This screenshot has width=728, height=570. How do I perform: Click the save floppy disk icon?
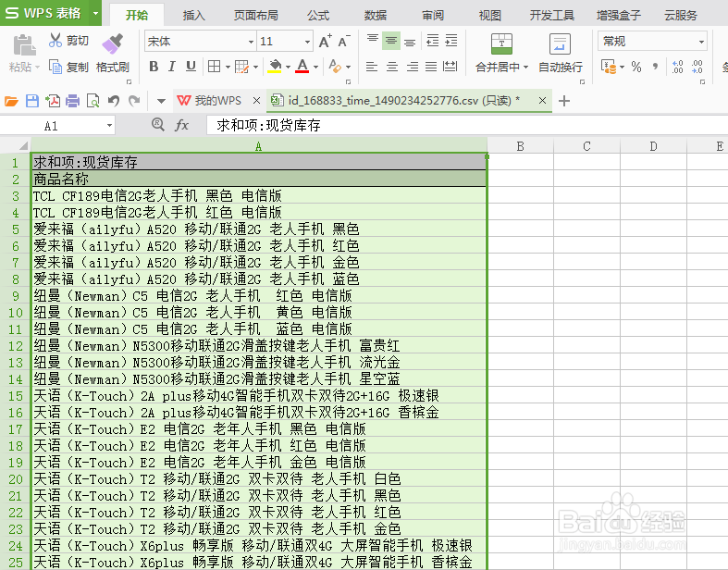(32, 101)
